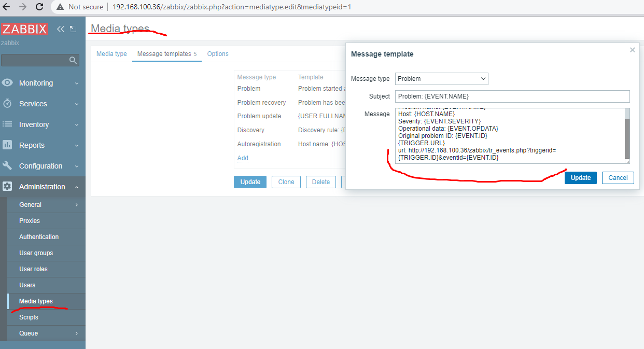The image size is (644, 349).
Task: Click the sidebar hide toggle icon
Action: (73, 29)
